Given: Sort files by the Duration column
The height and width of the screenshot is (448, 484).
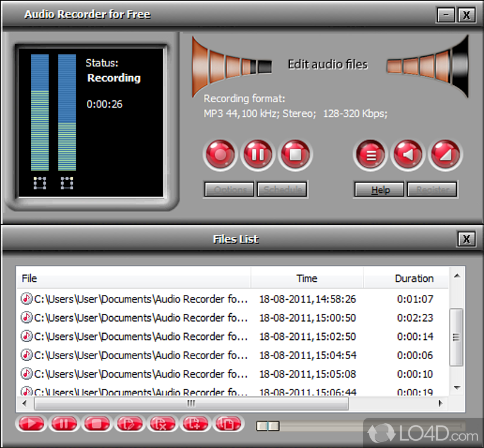Looking at the screenshot, I should pyautogui.click(x=414, y=278).
